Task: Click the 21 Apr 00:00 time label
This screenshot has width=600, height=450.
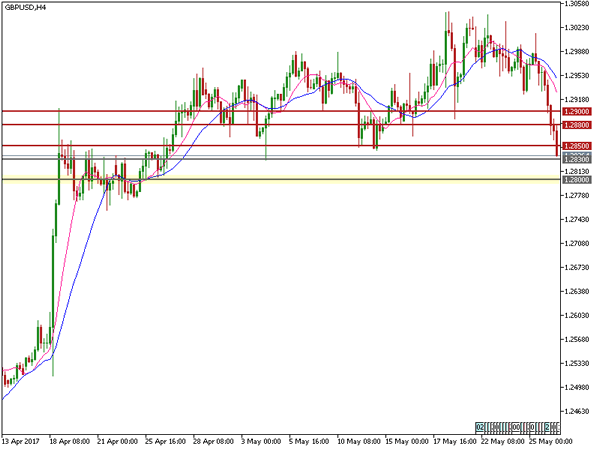Action: (x=117, y=442)
